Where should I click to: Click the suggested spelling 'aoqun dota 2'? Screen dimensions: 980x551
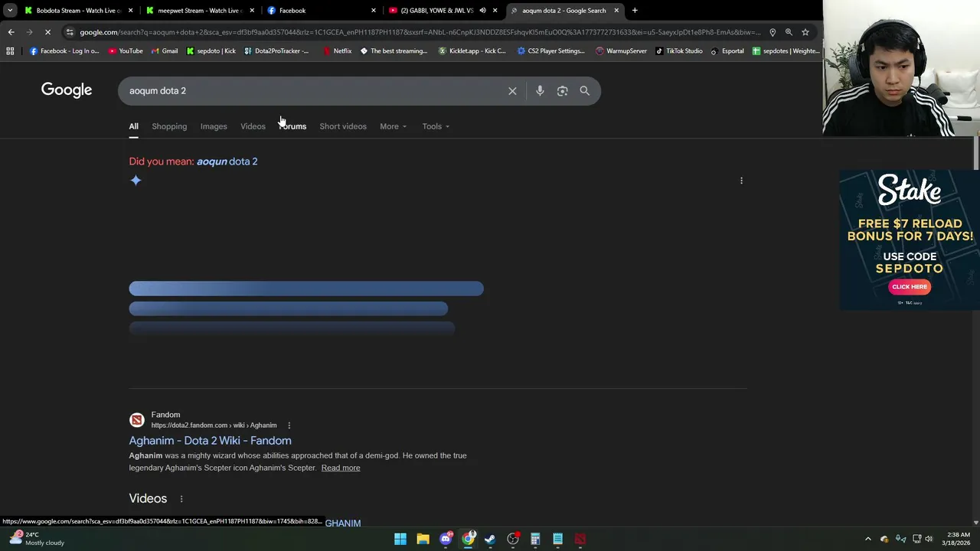point(227,161)
